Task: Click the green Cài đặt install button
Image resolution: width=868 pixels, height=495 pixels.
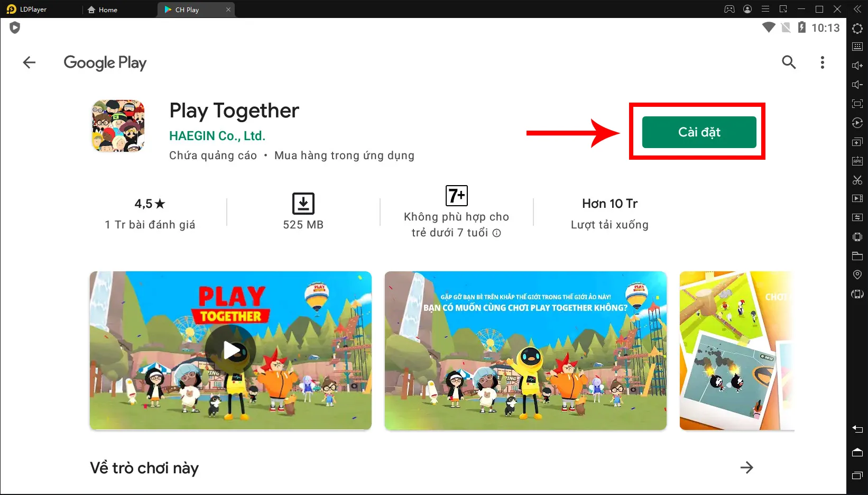Action: 699,132
